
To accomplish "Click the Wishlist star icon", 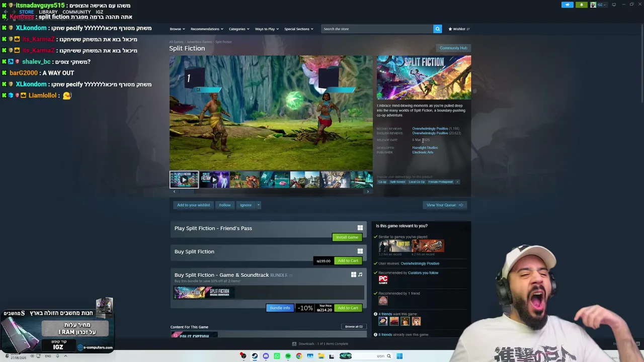I will point(450,29).
